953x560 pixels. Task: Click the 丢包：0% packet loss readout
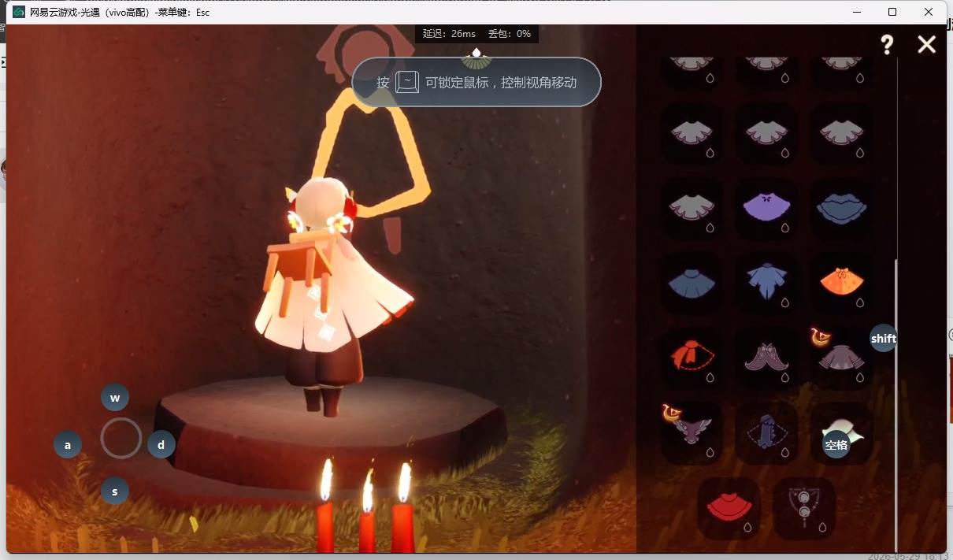coord(510,34)
